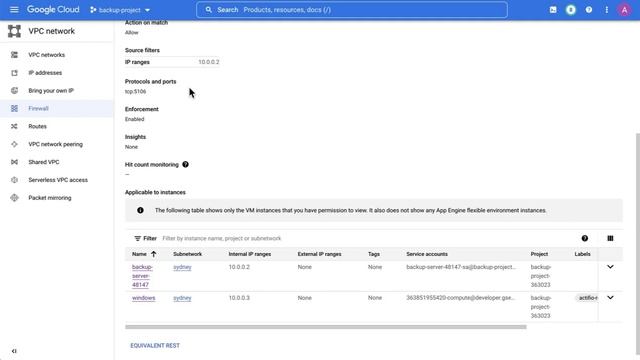Click the IP ranges value 10.0.0.2
640x360 pixels.
tap(209, 62)
